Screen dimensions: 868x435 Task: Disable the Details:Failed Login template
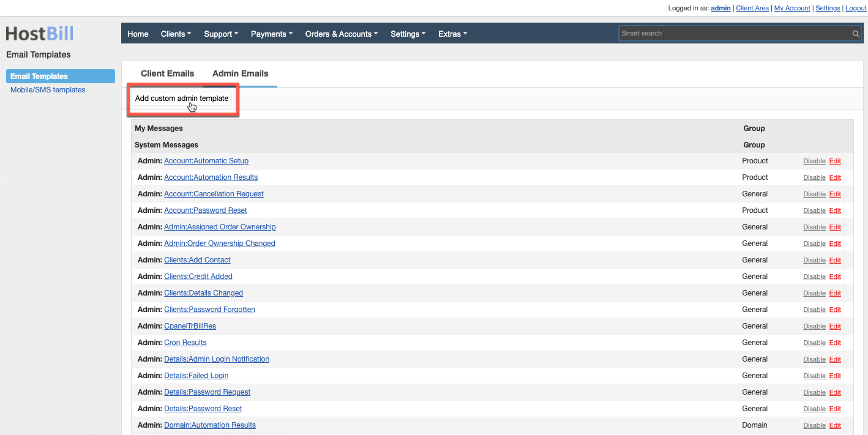coord(814,375)
